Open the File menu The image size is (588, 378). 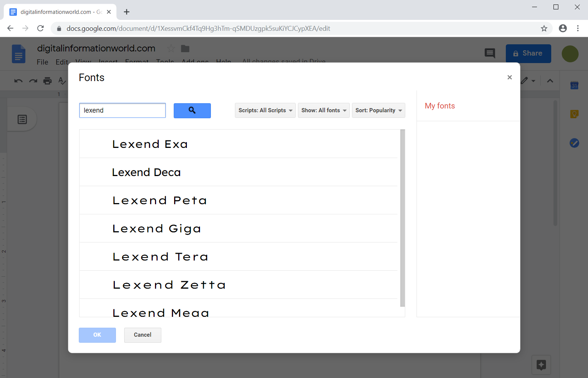[42, 62]
